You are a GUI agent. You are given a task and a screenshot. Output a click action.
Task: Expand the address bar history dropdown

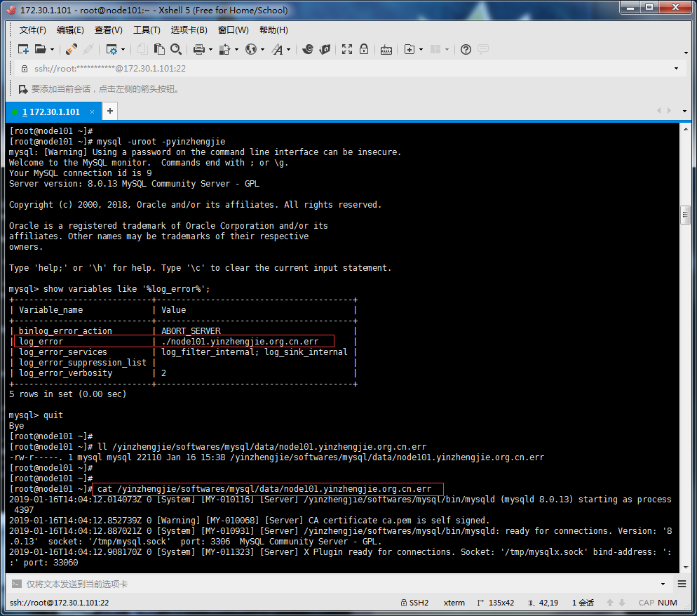(x=676, y=69)
